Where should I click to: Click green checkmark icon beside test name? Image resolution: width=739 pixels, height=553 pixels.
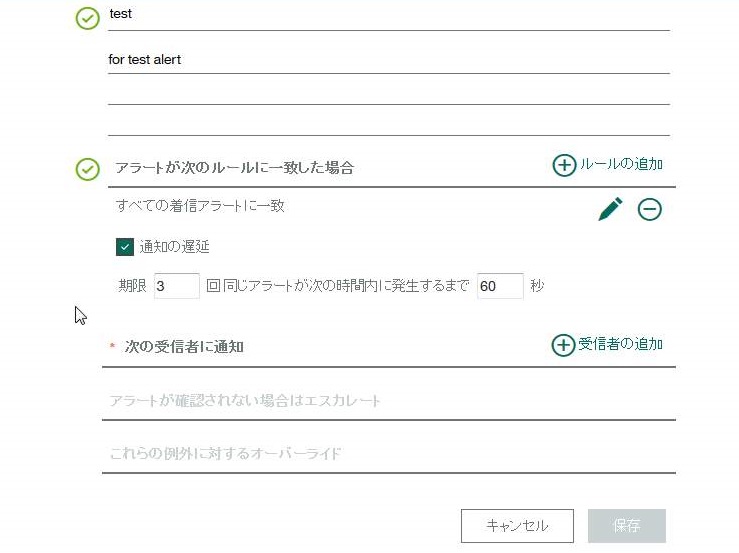[88, 18]
